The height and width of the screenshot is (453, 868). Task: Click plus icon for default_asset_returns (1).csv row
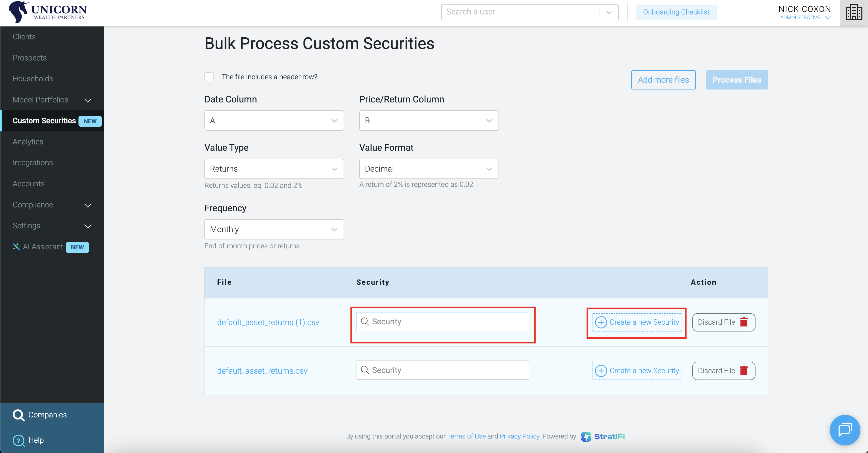[601, 322]
